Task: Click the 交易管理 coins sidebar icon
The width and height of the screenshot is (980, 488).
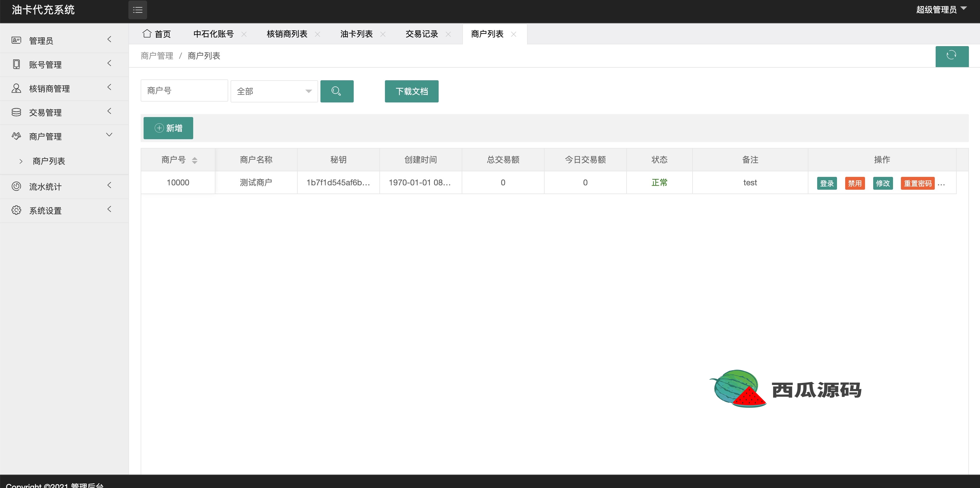Action: coord(16,112)
